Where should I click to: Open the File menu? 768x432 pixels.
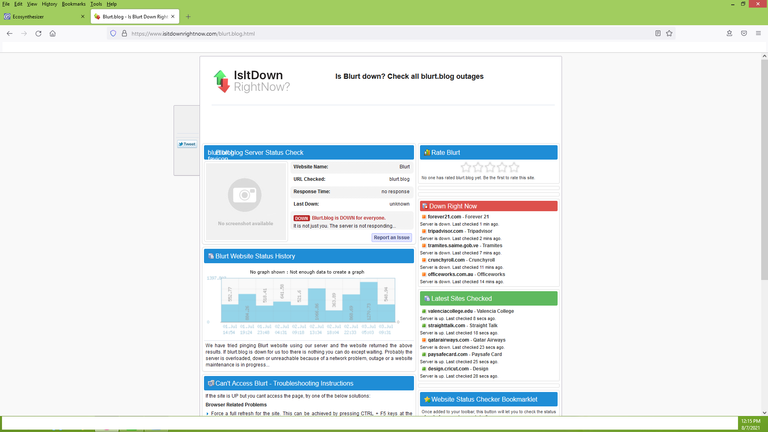click(6, 4)
